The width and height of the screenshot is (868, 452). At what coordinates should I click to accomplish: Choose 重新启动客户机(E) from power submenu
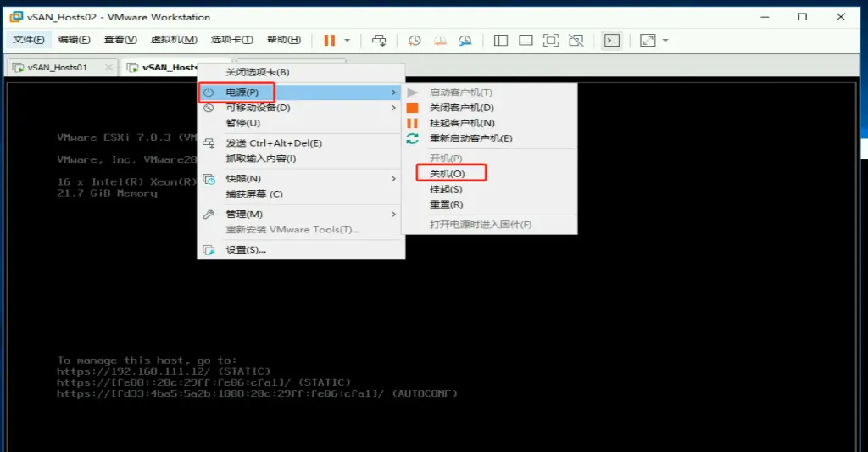pyautogui.click(x=470, y=138)
